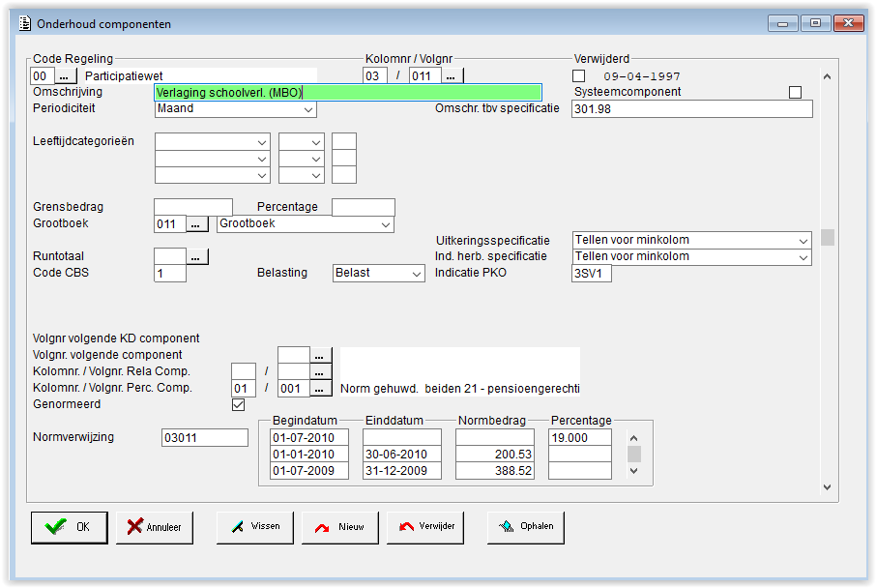Click the Normbedrag cell 200.53
The image size is (876, 588).
[495, 455]
